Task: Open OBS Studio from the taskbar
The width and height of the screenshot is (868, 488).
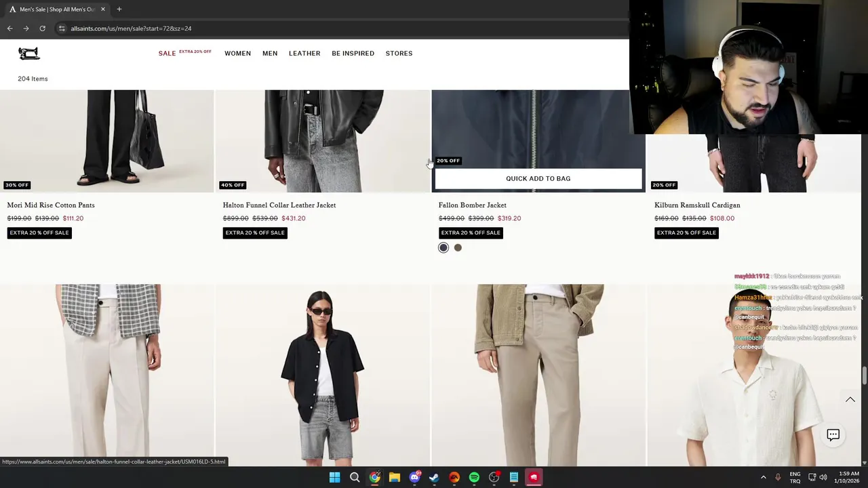Action: [x=494, y=477]
